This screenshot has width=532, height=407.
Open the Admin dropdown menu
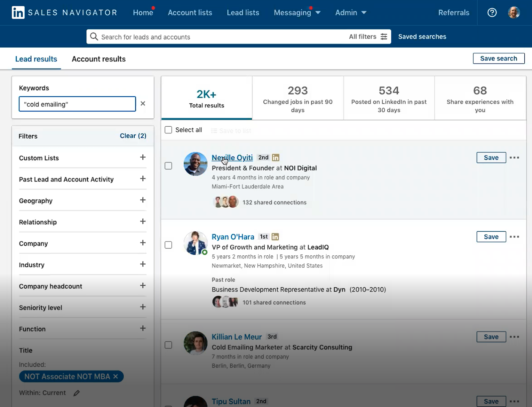351,13
